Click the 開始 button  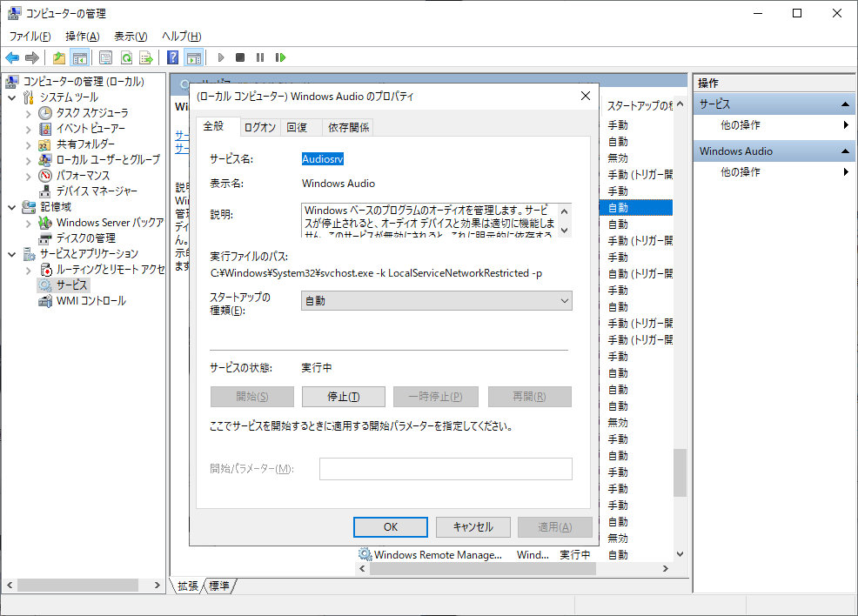[252, 397]
